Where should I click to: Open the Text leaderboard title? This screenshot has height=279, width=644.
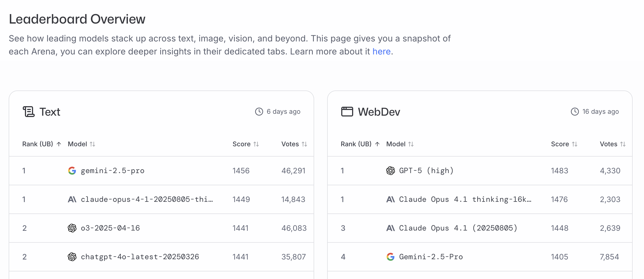coord(50,112)
